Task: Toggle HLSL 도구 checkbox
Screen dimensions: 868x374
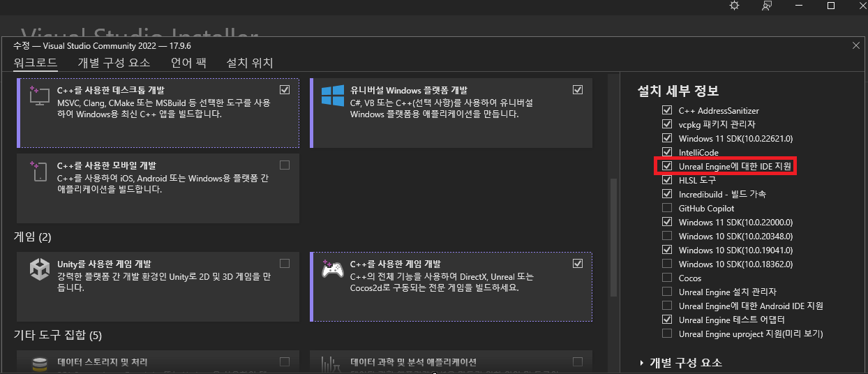Action: (667, 180)
